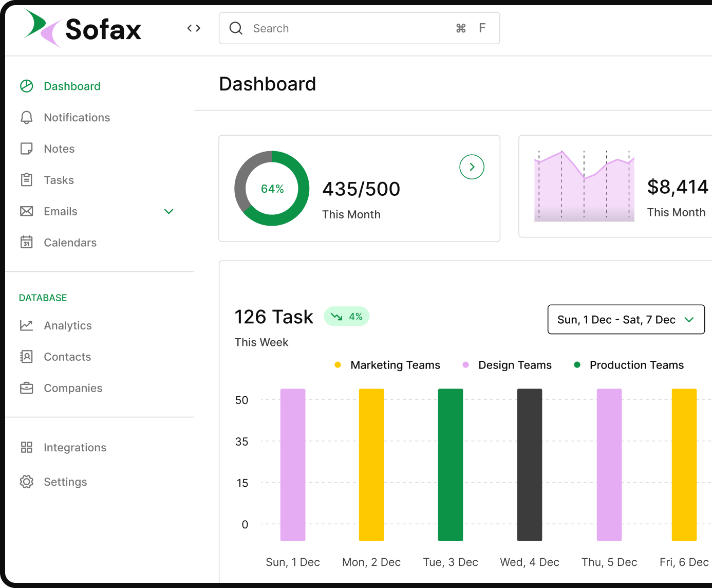Toggle Marketing Teams legend series
Screen dimensions: 712x588
388,365
